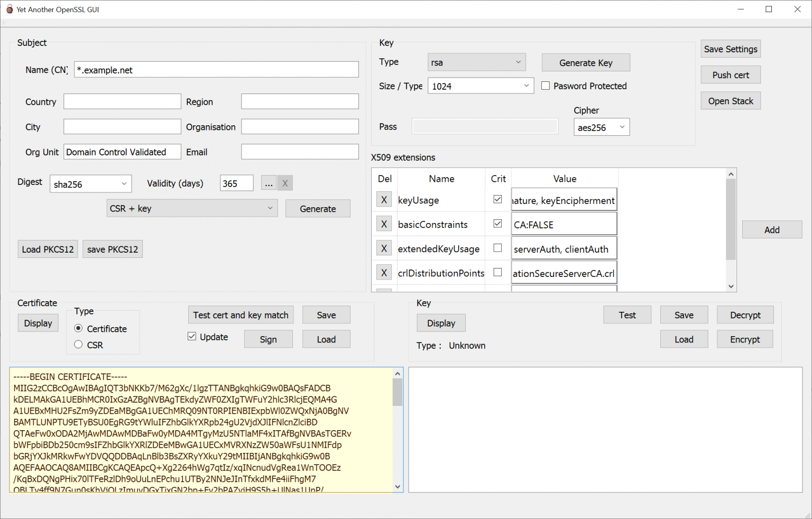Open the validity date picker via ellipsis button
Image resolution: width=812 pixels, height=519 pixels.
pyautogui.click(x=269, y=183)
